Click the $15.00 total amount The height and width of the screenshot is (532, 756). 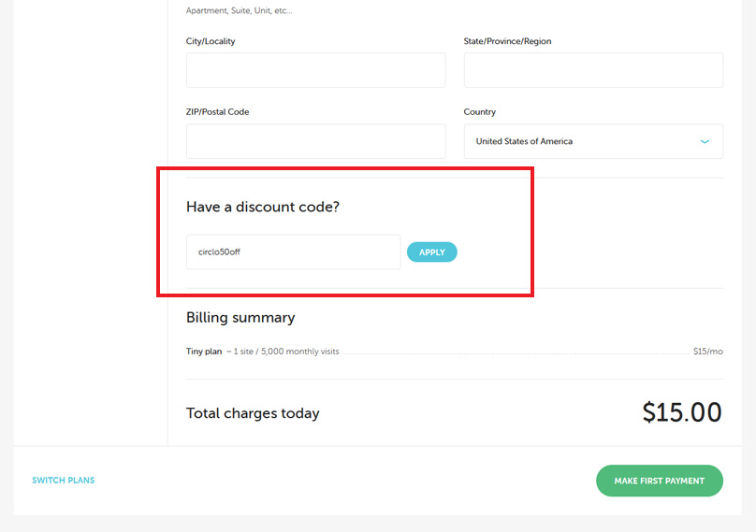pyautogui.click(x=681, y=412)
